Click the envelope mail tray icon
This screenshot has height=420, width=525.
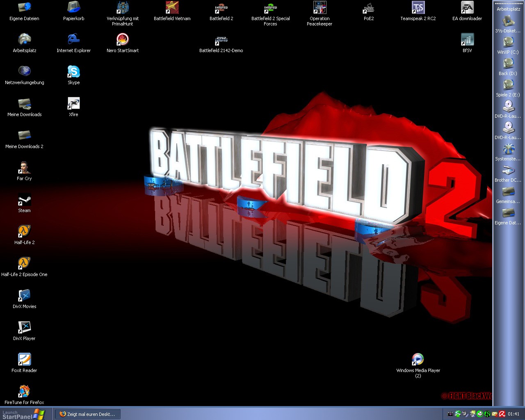(x=495, y=414)
